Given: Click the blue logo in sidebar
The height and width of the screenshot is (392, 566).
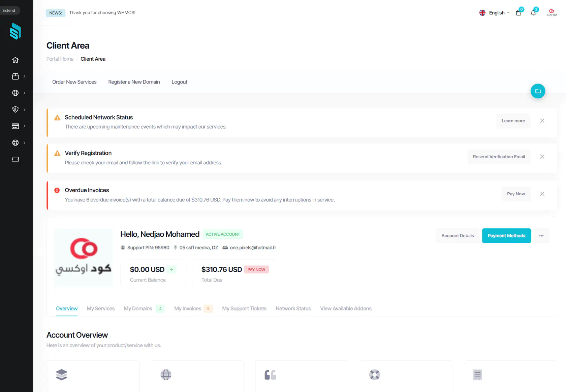Looking at the screenshot, I should (15, 31).
